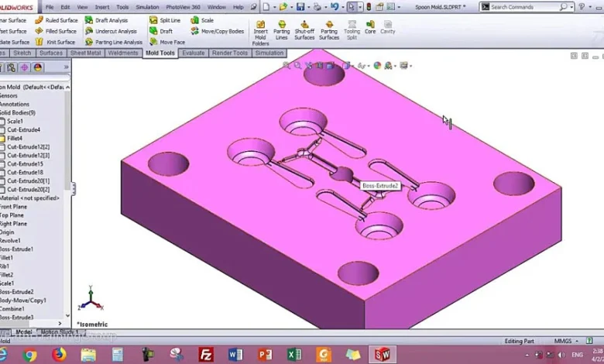Viewport: 604px width, 364px height.
Task: Click the Undo arrow icon
Action: [335, 7]
